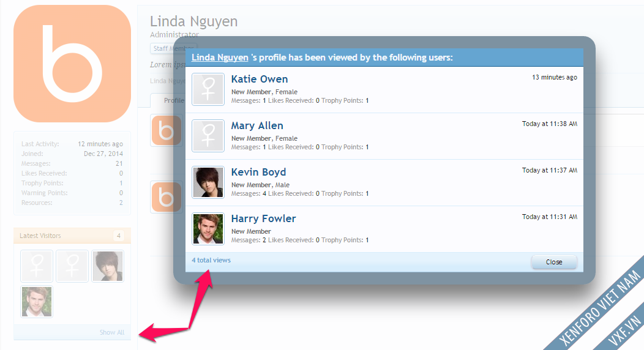This screenshot has width=644, height=350.
Task: Click Kevin Boyd's New Member, Male text
Action: pyautogui.click(x=260, y=185)
